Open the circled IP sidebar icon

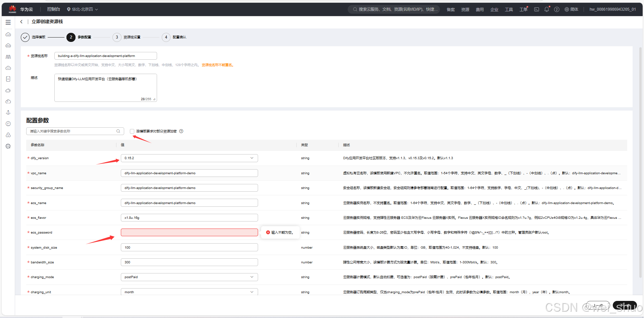pos(8,124)
